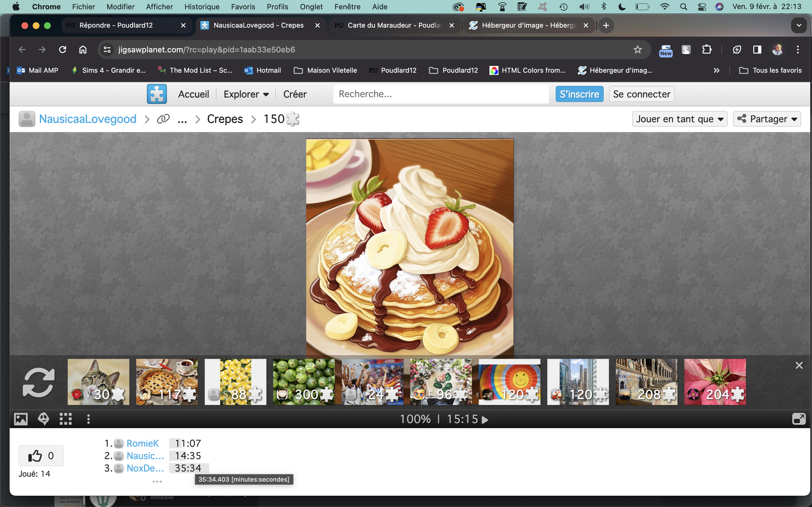Bookmark the page with the star icon

tap(637, 50)
